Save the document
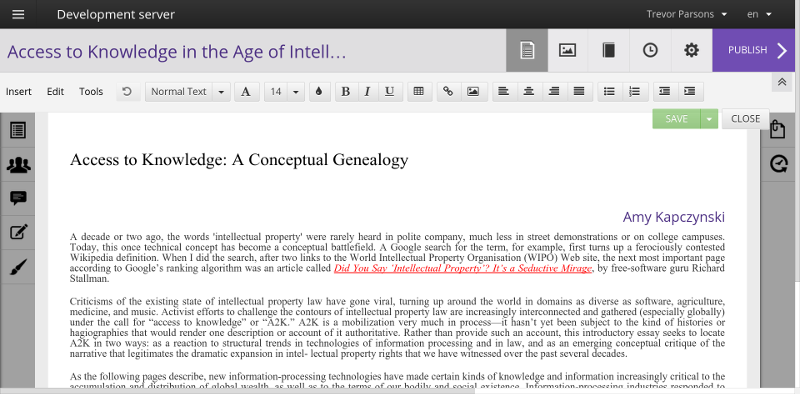The image size is (800, 394). tap(677, 119)
